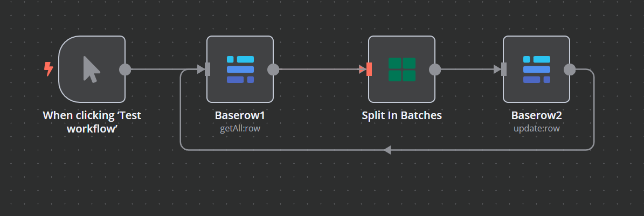The width and height of the screenshot is (644, 216).
Task: Open the Baserow1 node
Action: (x=240, y=69)
